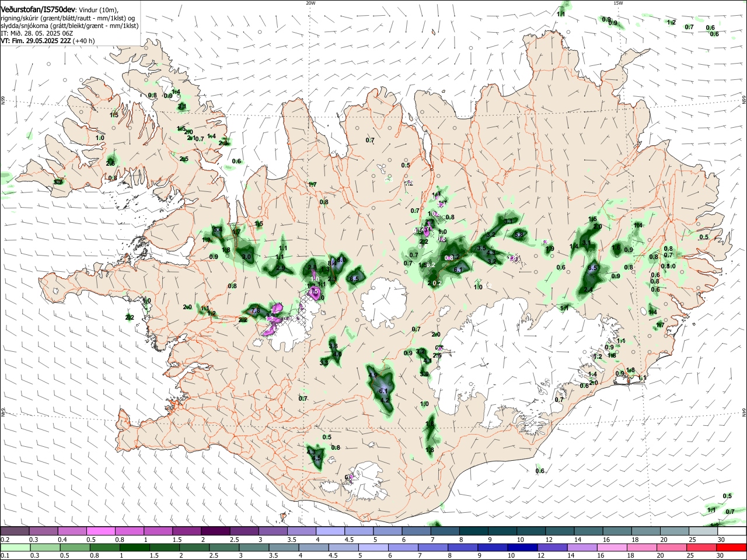Screen dimensions: 747x560
Task: Click the 0.1 label under the lower legend
Action: [4, 556]
